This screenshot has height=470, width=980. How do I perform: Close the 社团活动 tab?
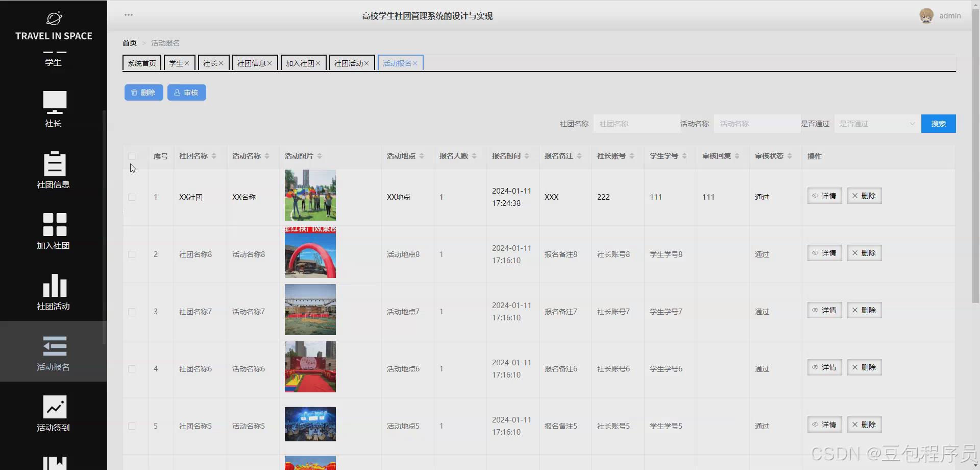(x=367, y=63)
